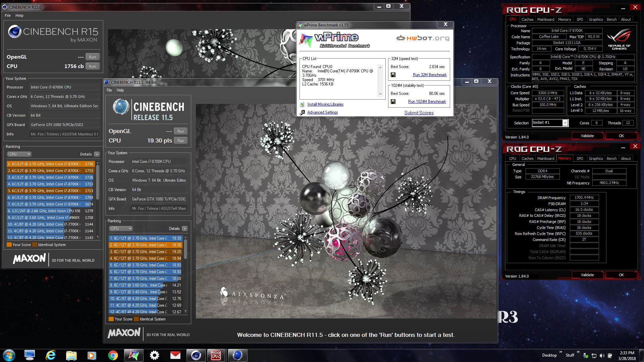Image resolution: width=644 pixels, height=362 pixels.
Task: Expand Details arrow in R15 ranking
Action: 97,154
